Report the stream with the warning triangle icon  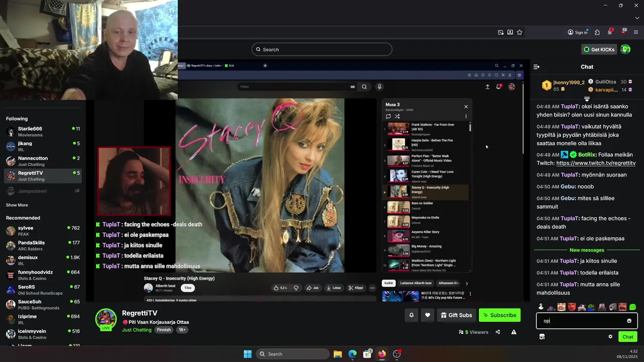pos(514,332)
